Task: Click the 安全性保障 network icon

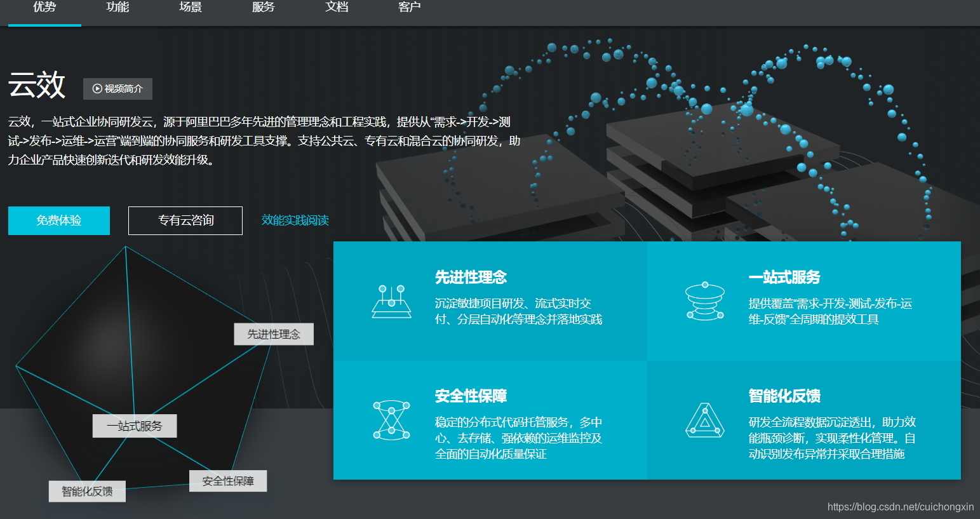Action: (391, 420)
